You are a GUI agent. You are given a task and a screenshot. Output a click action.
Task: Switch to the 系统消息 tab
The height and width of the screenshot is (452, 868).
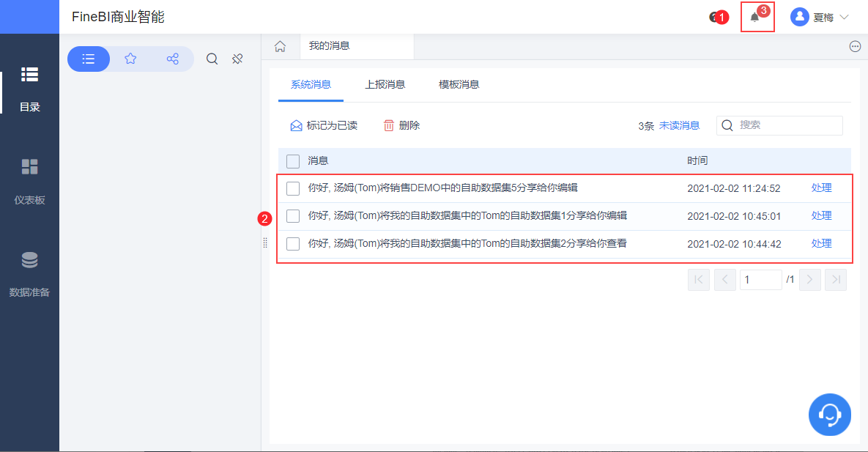(311, 85)
